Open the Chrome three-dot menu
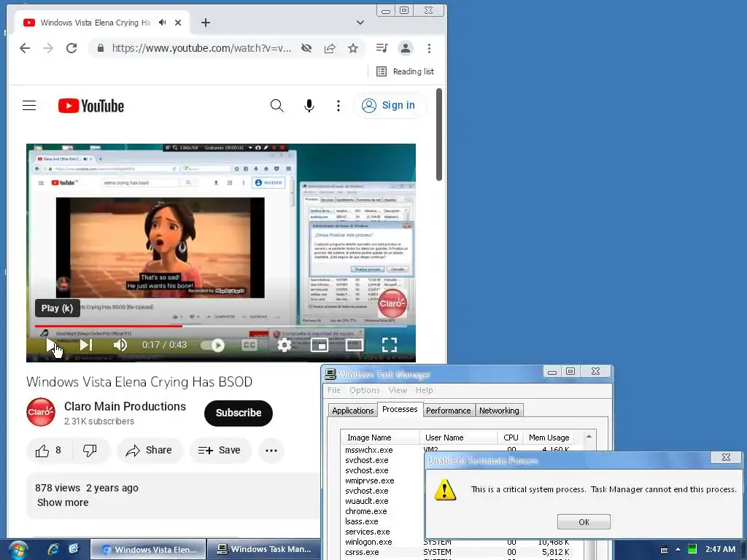Screen dimensions: 747x560 429,48
